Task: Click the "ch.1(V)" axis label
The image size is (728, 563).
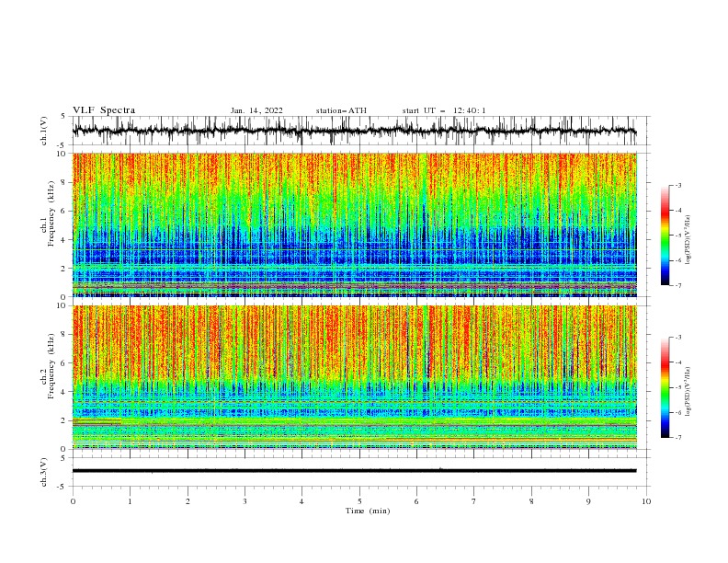Action: tap(44, 131)
